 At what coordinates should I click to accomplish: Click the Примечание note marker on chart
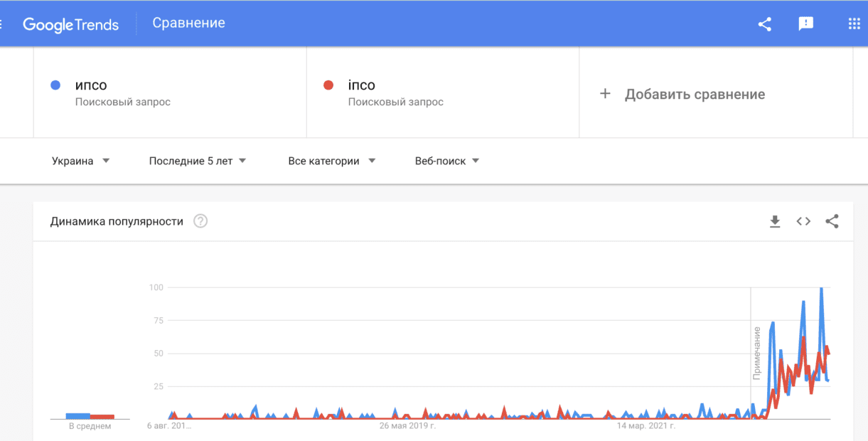[757, 353]
